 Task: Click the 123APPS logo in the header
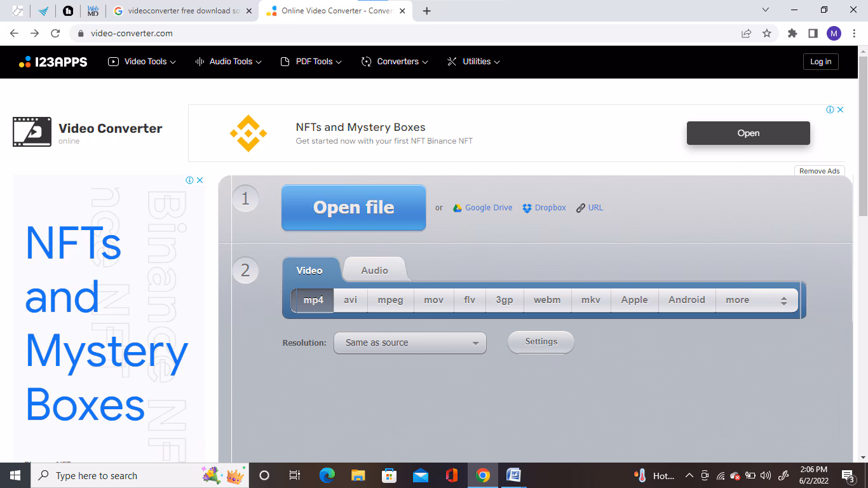53,62
